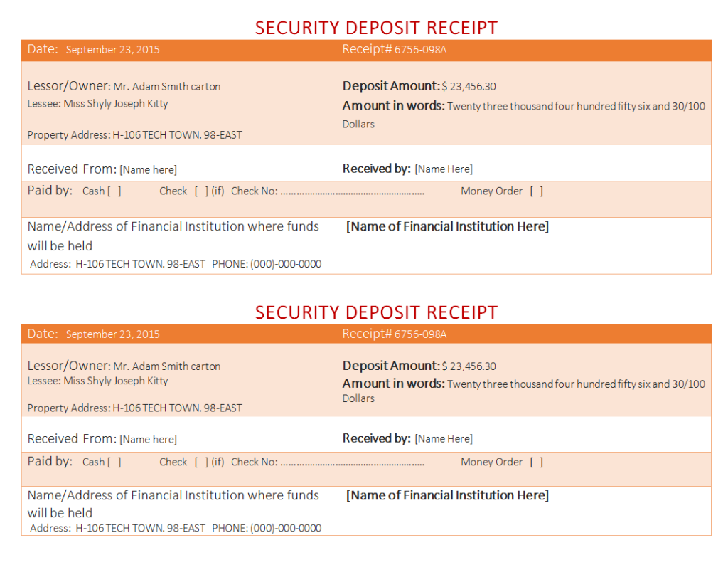Screen dimensions: 728x587
Task: Click Received by [Name Here] in the bottom receipt
Action: tap(444, 439)
